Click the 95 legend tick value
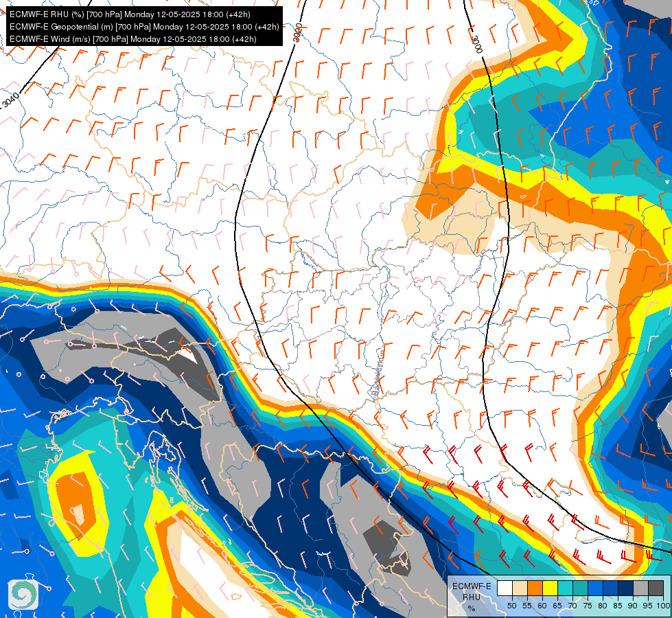The width and height of the screenshot is (672, 618). [647, 606]
